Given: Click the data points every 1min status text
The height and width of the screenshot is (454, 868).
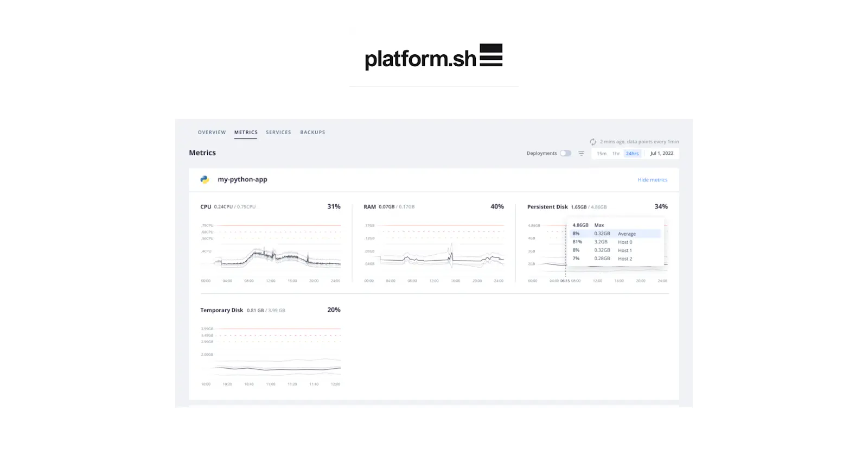Looking at the screenshot, I should (653, 142).
